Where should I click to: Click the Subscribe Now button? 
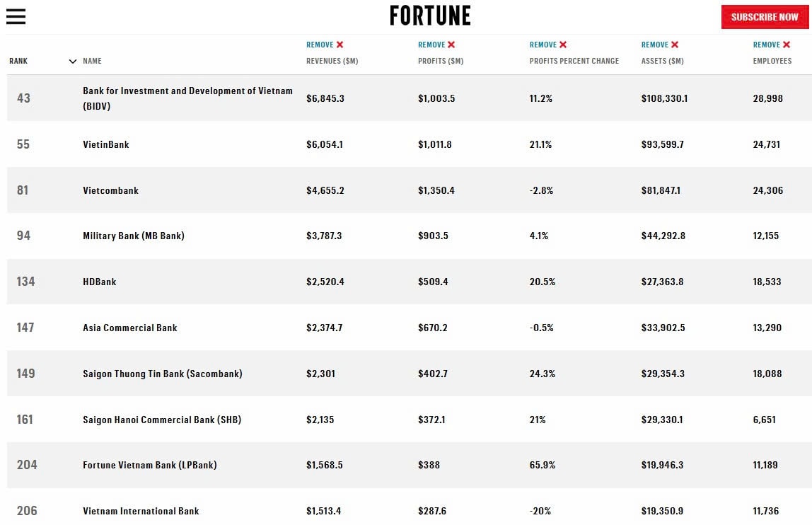point(765,17)
